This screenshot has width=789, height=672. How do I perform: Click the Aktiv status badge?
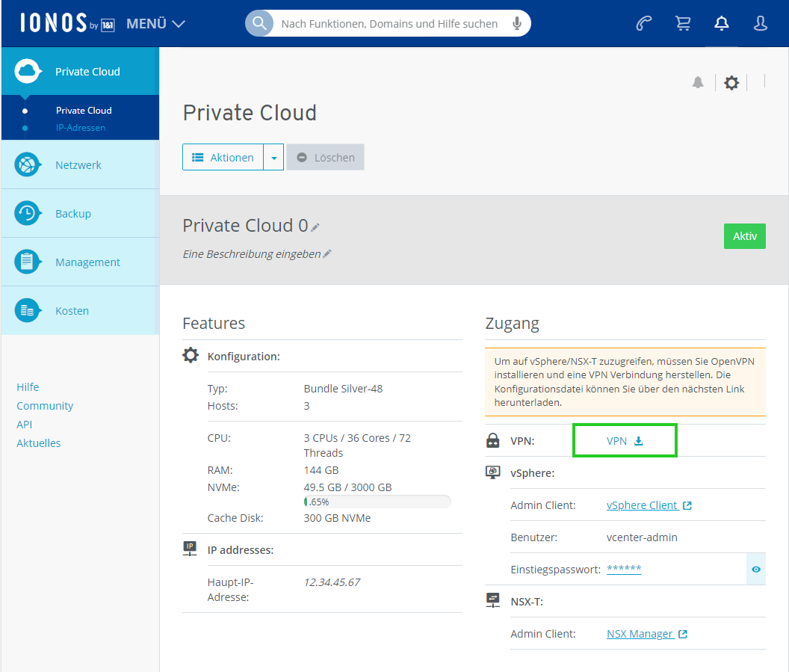pyautogui.click(x=745, y=236)
